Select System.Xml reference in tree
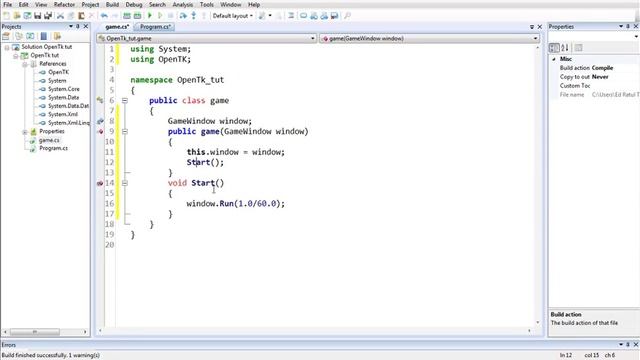This screenshot has width=640, height=360. [x=63, y=114]
